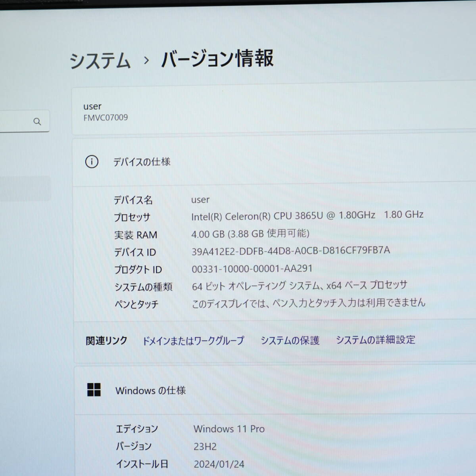Viewport: 476px width, 476px height.
Task: Click the settings search input field
Action: (x=24, y=121)
